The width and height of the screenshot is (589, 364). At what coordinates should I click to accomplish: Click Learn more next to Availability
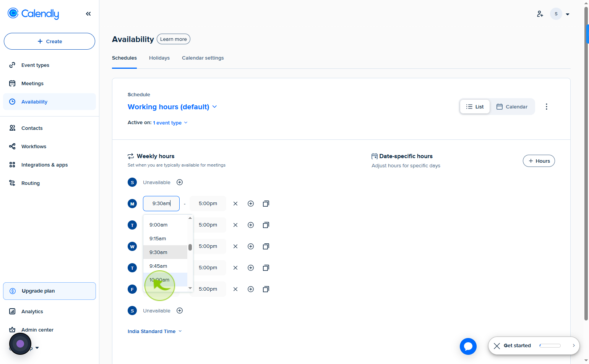(174, 39)
